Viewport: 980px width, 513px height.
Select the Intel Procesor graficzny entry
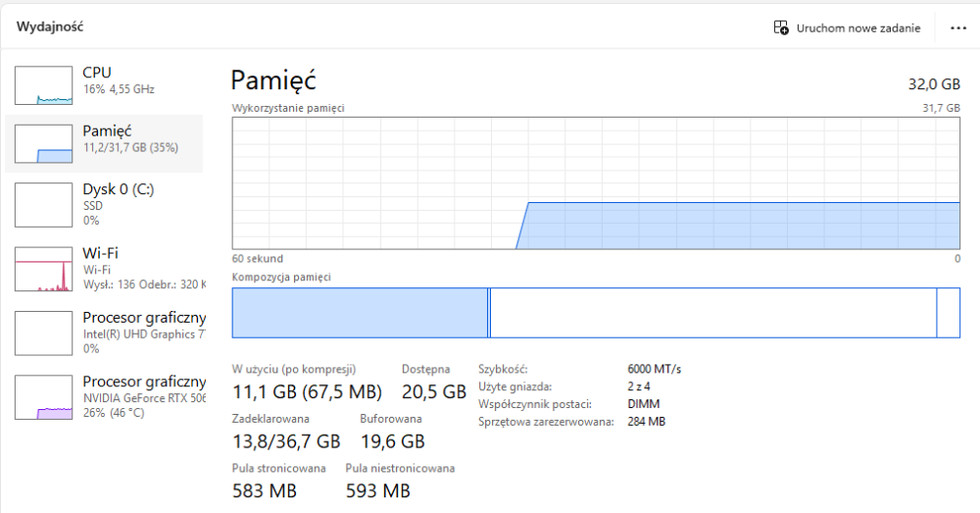point(143,318)
